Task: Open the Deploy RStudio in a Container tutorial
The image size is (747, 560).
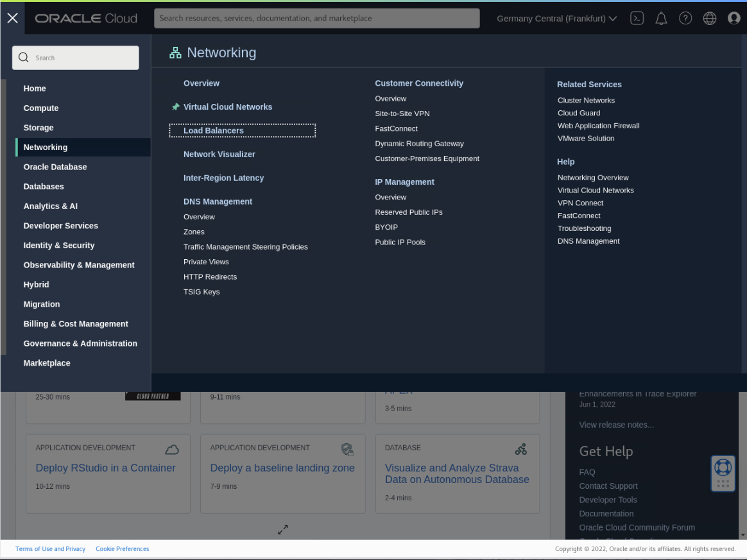Action: [x=105, y=468]
